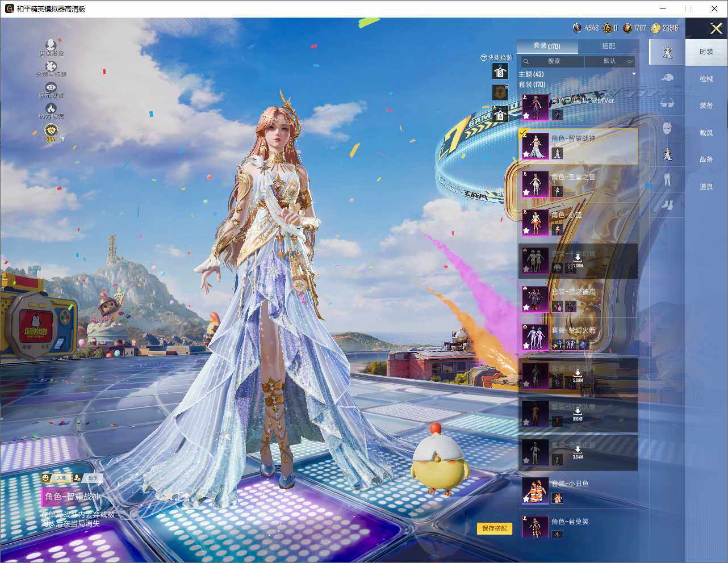Viewport: 728px width, 563px height.
Task: Click the 角色-智耀战神 name label bottom left
Action: tap(73, 497)
